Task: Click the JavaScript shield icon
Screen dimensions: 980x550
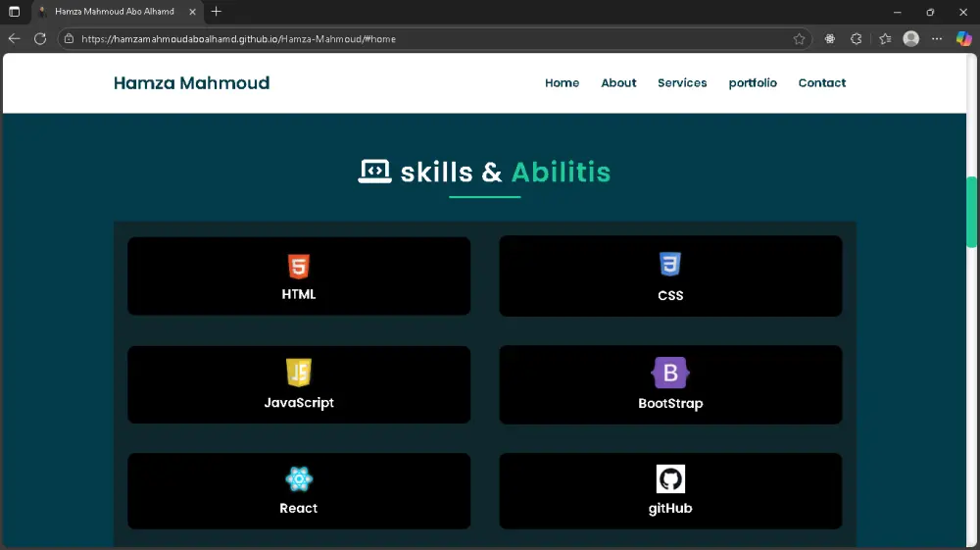Action: pos(299,373)
